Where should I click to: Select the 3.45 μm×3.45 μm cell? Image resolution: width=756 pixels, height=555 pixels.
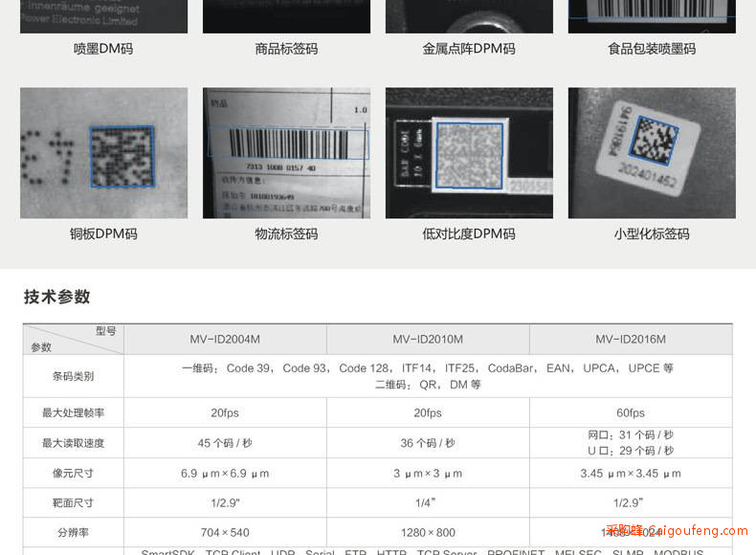631,474
